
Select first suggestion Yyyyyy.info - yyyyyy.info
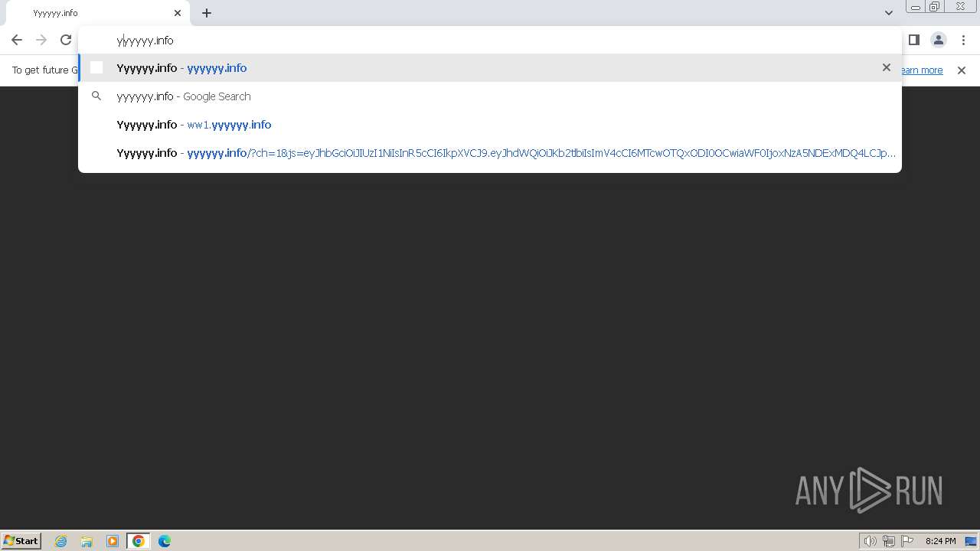tap(490, 68)
